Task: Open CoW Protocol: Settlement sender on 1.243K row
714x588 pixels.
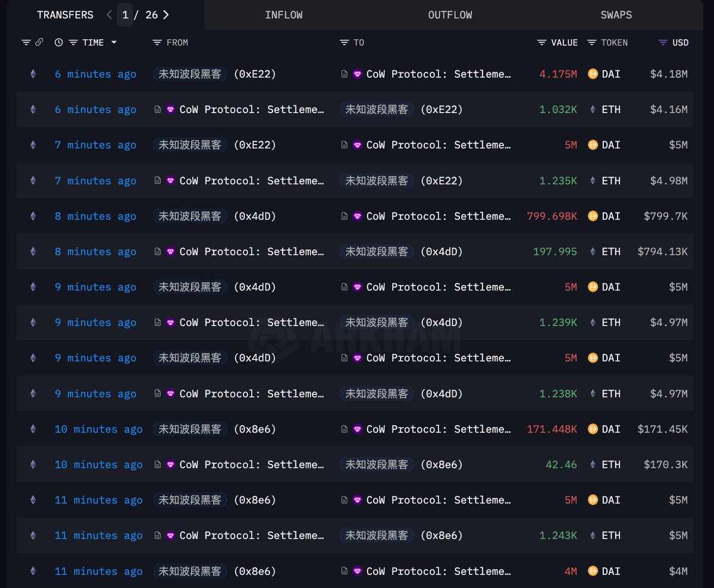Action: point(252,535)
